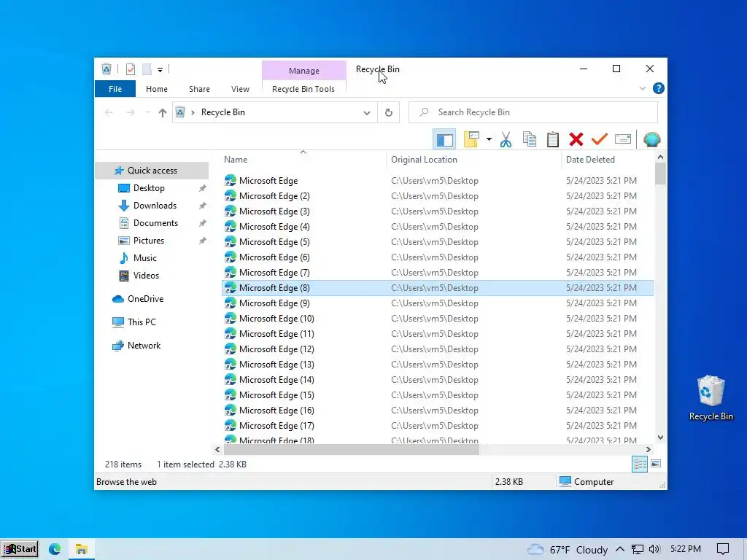Image resolution: width=747 pixels, height=560 pixels.
Task: Click the address bar location chevron
Action: point(193,112)
